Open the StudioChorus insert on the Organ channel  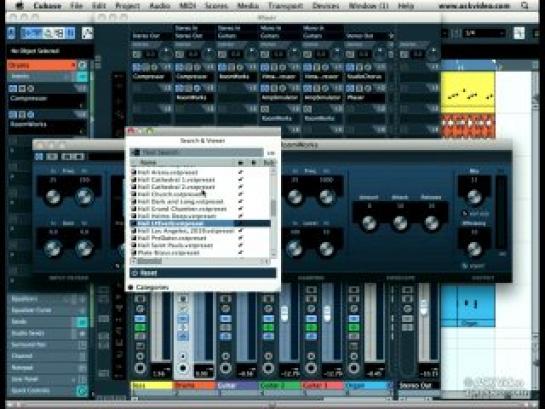[364, 77]
